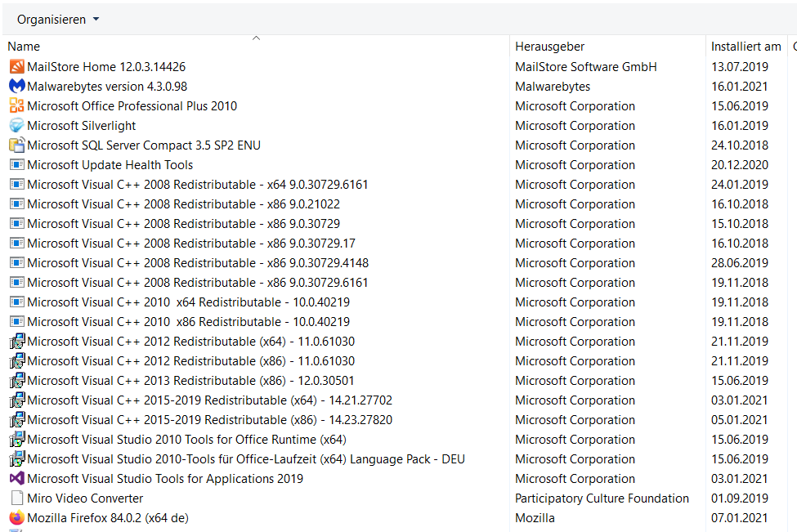Click the Mozilla Firefox icon
The width and height of the screenshot is (797, 532).
point(16,518)
